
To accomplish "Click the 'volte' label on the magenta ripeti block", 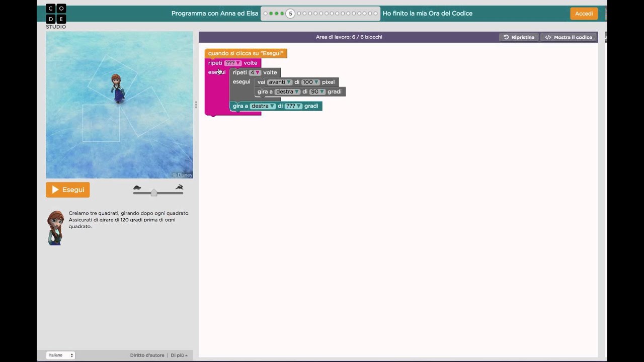I will (251, 63).
